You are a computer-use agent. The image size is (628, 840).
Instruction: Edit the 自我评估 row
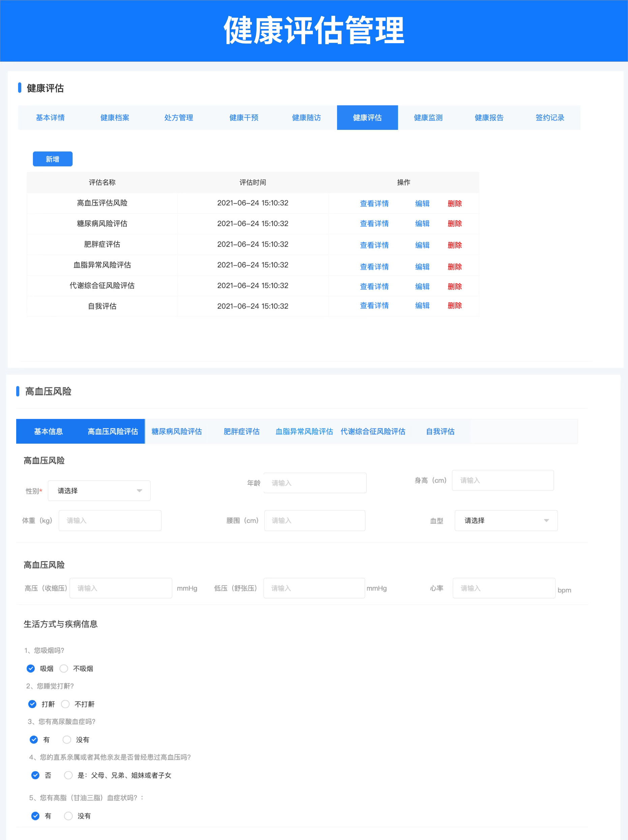point(422,306)
